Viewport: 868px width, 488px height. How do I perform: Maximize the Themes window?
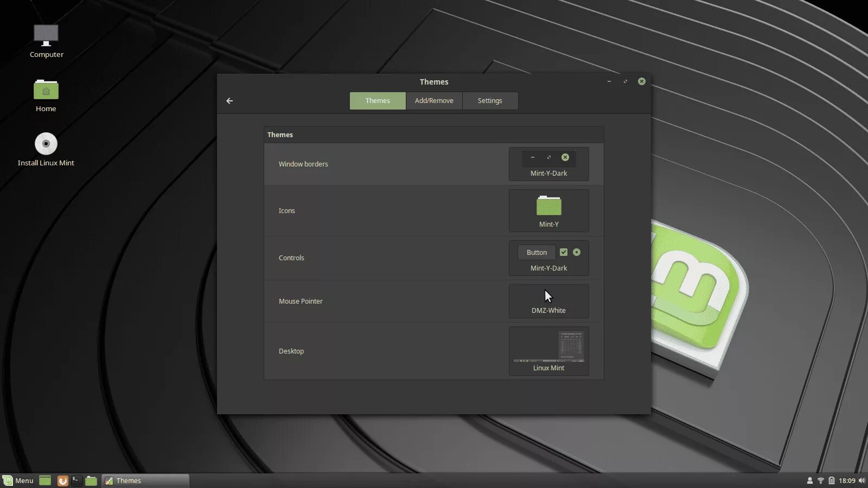pyautogui.click(x=626, y=81)
